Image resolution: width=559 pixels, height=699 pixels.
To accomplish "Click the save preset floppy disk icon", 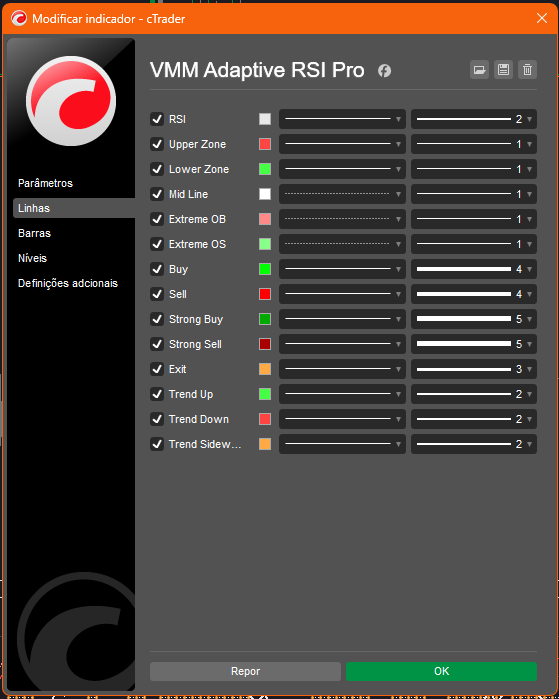I will coord(503,70).
